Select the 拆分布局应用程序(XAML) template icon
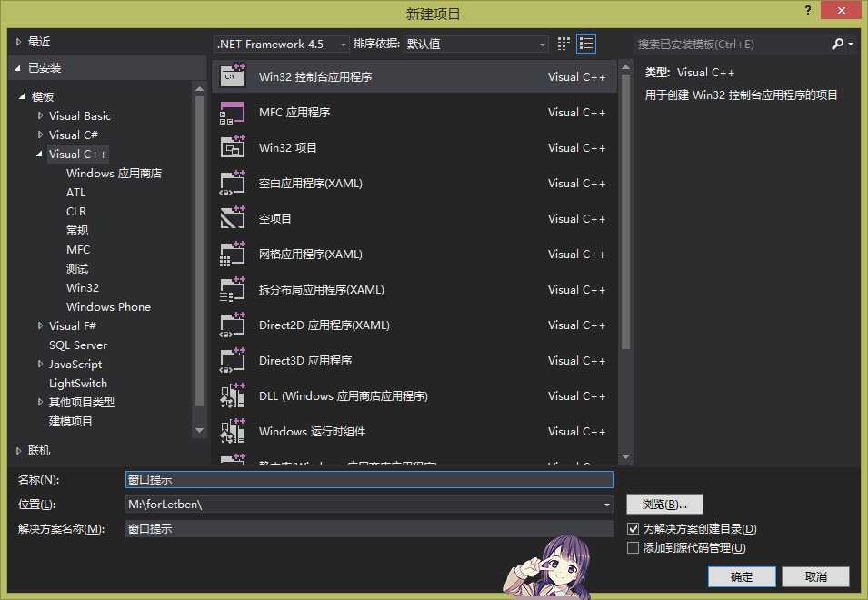Image resolution: width=868 pixels, height=600 pixels. tap(233, 289)
